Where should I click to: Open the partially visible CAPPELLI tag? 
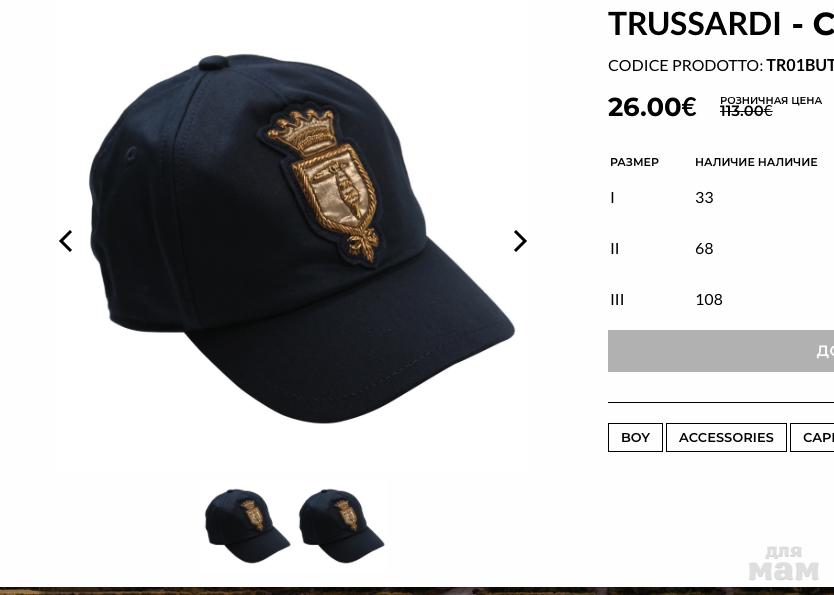[812, 437]
